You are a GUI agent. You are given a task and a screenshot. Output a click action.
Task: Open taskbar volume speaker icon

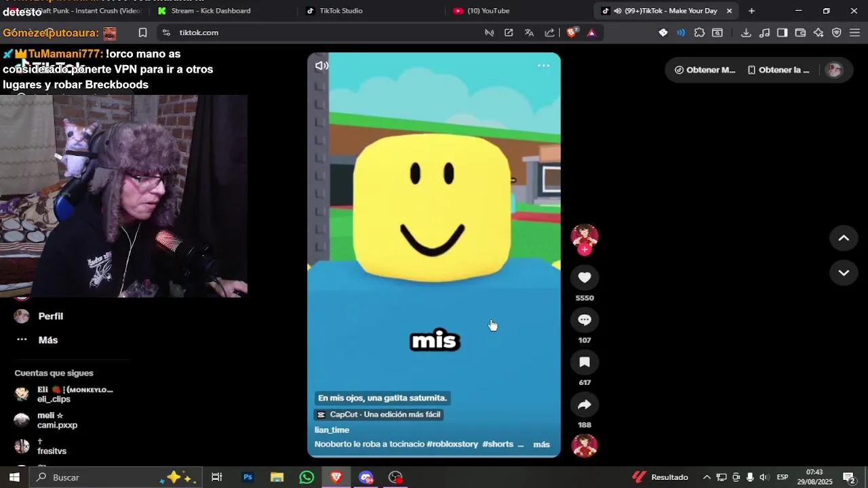(764, 477)
